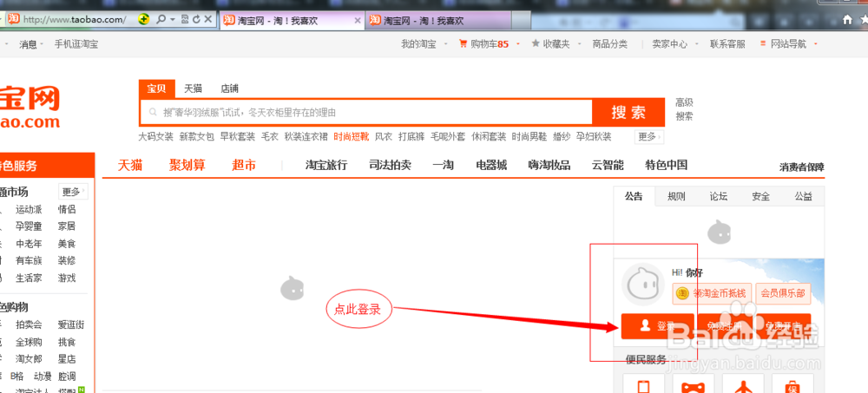
Task: Refresh the page with the reload icon
Action: tap(196, 19)
